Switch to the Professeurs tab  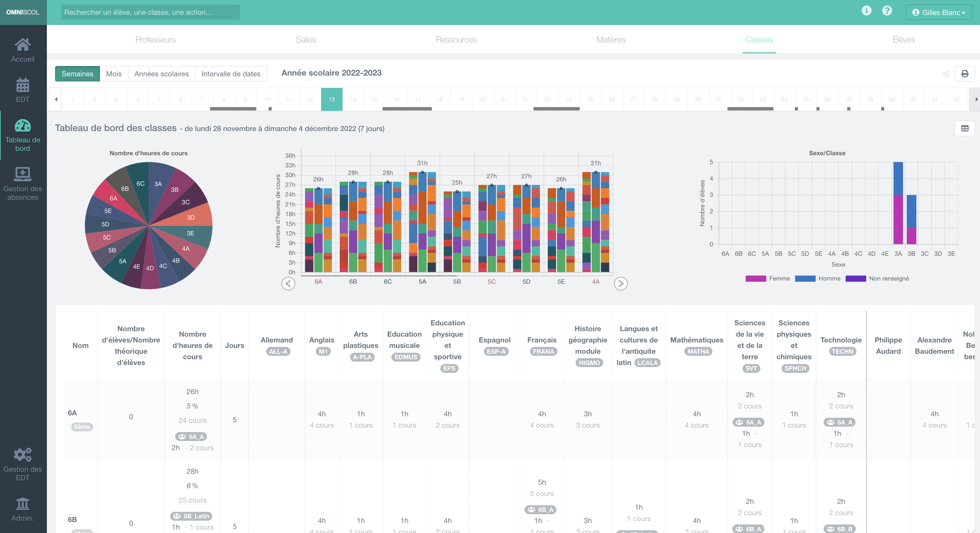155,40
